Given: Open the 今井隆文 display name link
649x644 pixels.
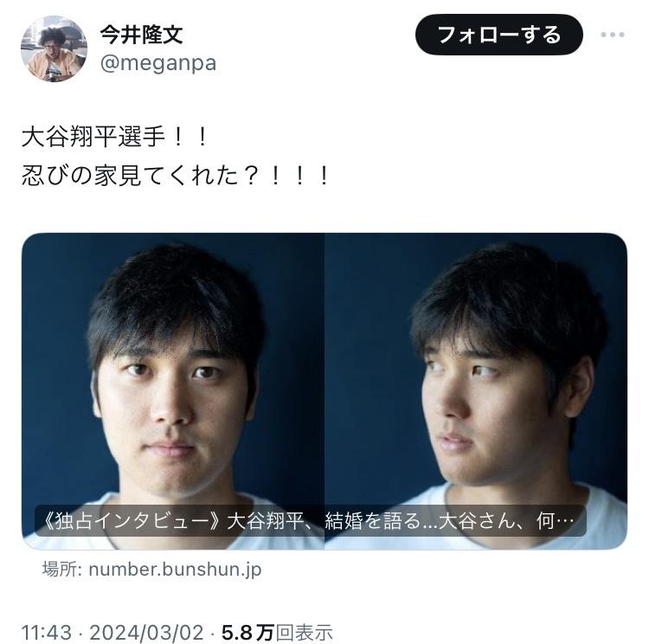Looking at the screenshot, I should click(141, 35).
